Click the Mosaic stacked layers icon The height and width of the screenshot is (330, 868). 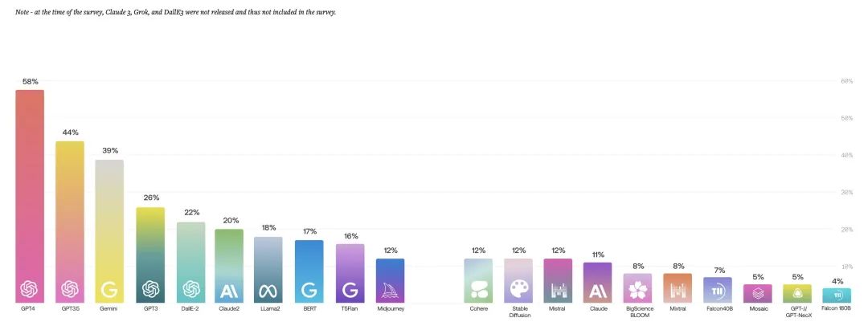[x=756, y=293]
